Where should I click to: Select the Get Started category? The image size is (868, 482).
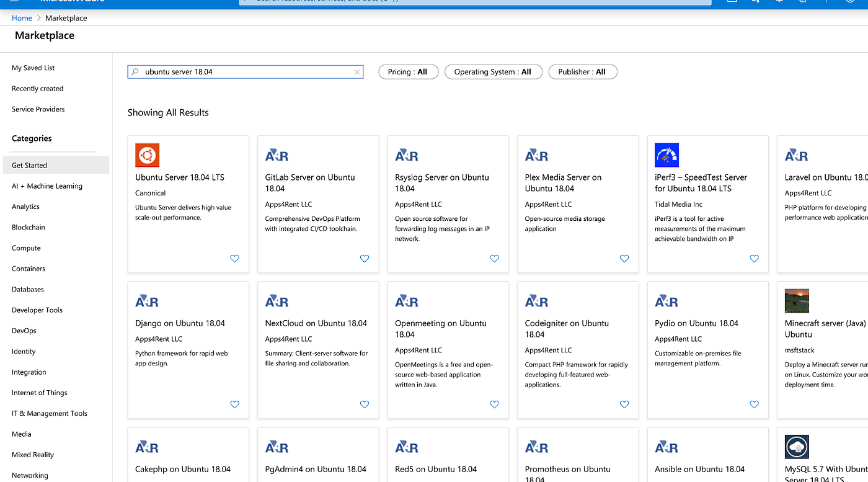(x=55, y=165)
